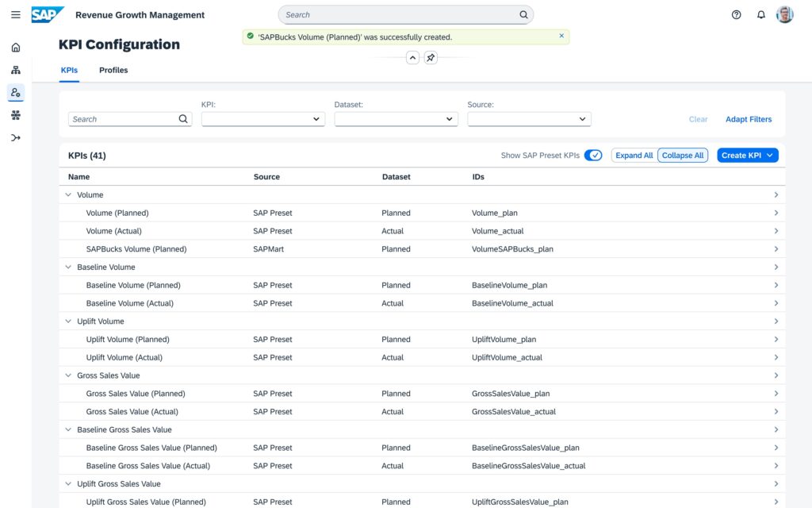Image resolution: width=812 pixels, height=508 pixels.
Task: Open the Create KPI dropdown button
Action: point(747,155)
